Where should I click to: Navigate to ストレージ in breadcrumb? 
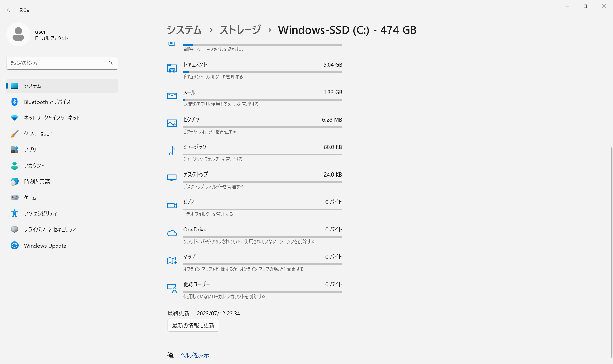click(x=240, y=30)
